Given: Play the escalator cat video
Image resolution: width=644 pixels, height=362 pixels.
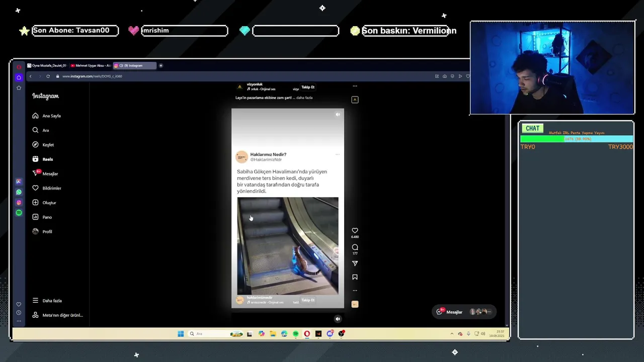Looking at the screenshot, I should (288, 246).
